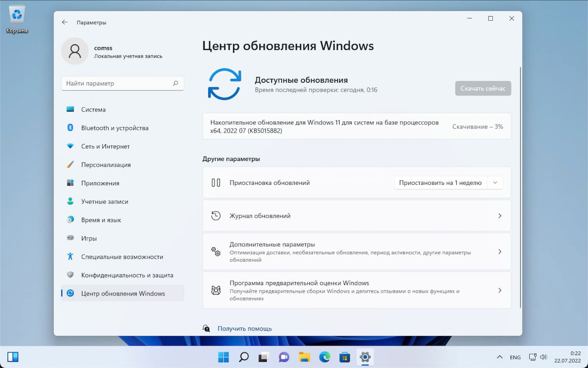
Task: Open the Приложения section
Action: (x=122, y=183)
